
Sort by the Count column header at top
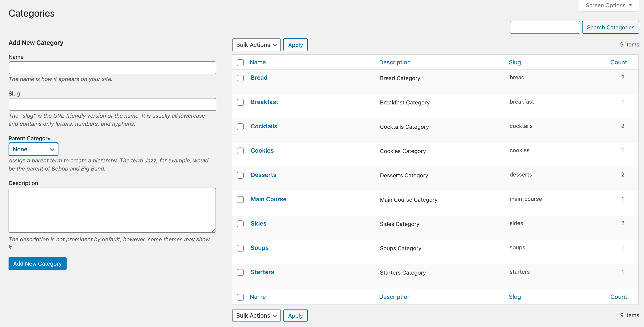618,62
